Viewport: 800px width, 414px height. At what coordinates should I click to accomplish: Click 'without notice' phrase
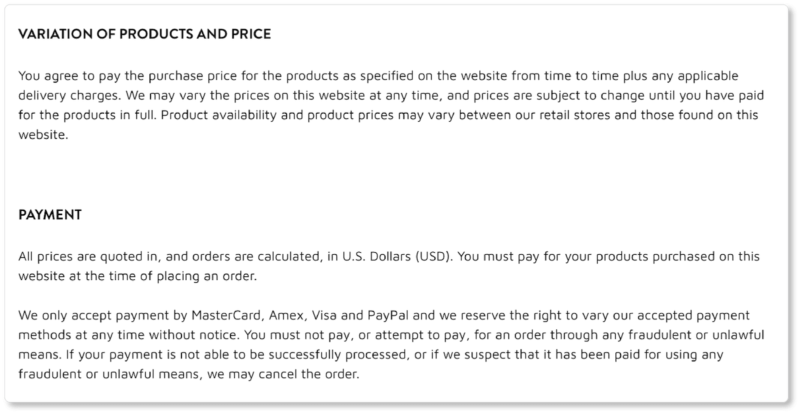(x=194, y=335)
